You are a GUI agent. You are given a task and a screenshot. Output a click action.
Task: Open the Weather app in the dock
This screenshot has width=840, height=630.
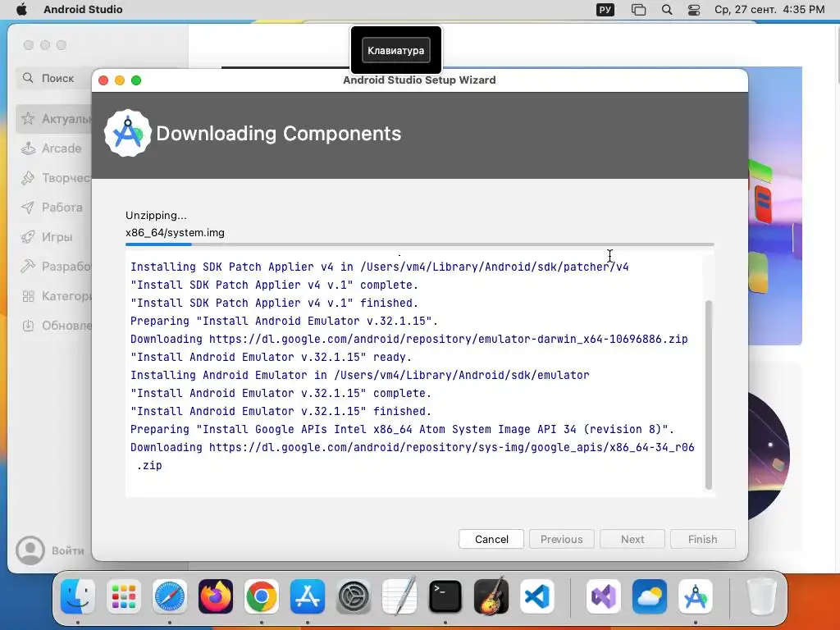(x=650, y=596)
